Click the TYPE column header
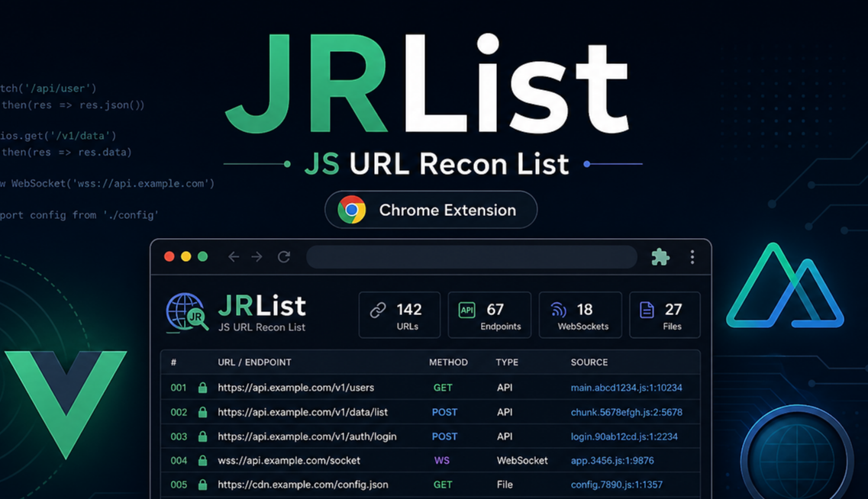The width and height of the screenshot is (868, 499). [x=507, y=362]
